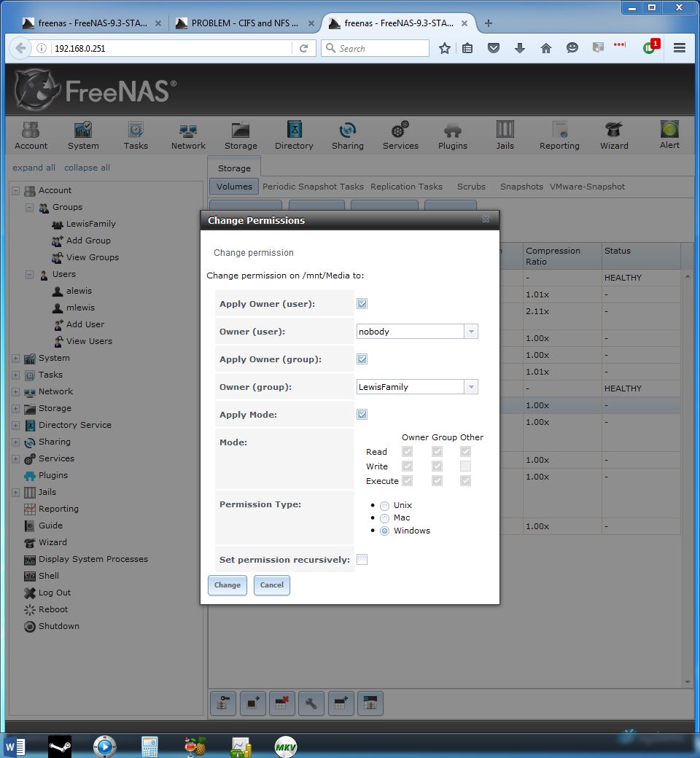
Task: Open Microsoft Word from the taskbar
Action: 15,746
